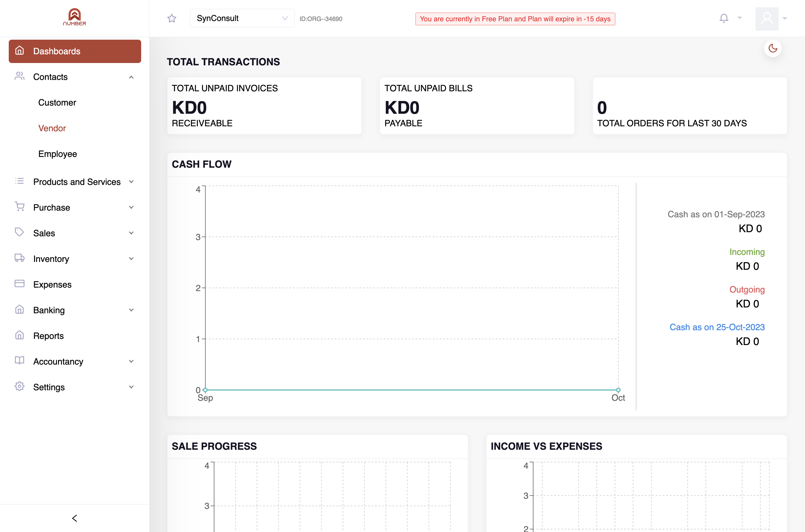This screenshot has height=532, width=805.
Task: Collapse the Contacts submenu chevron
Action: pos(131,77)
